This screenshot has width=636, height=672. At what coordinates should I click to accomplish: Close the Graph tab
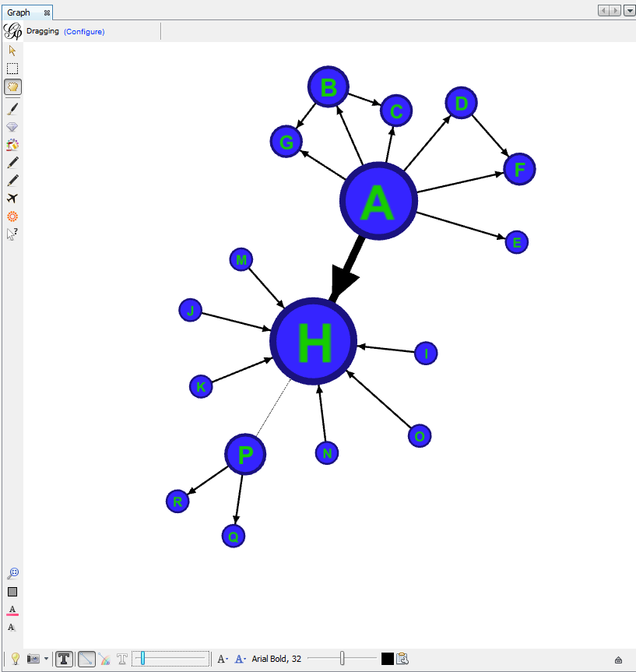coord(47,13)
